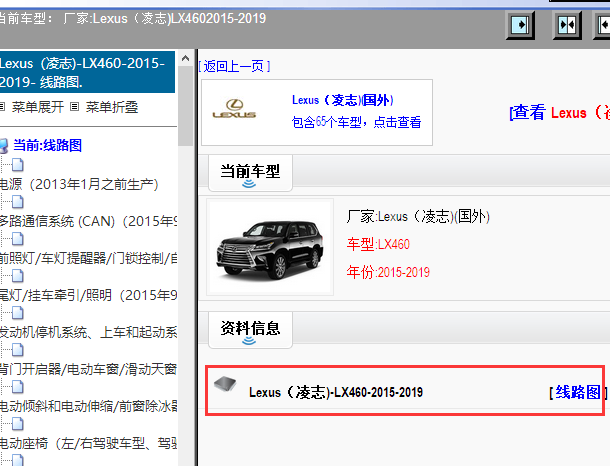The image size is (610, 466).
Task: Open 尾灯/挂车牵引/照明 tree entry
Action: (x=88, y=295)
